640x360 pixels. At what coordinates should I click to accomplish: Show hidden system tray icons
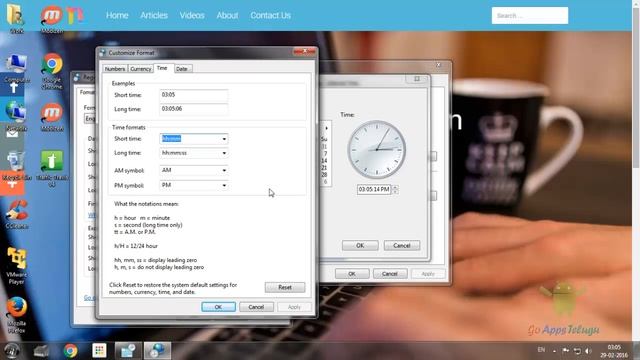tap(554, 351)
